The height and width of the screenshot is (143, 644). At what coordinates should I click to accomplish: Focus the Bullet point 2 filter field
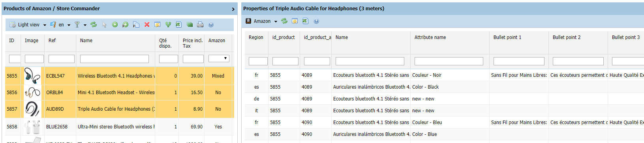point(578,61)
